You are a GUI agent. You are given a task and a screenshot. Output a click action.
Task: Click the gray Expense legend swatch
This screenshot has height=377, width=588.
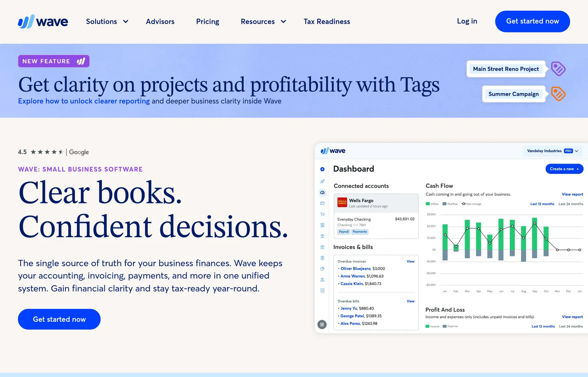click(445, 326)
